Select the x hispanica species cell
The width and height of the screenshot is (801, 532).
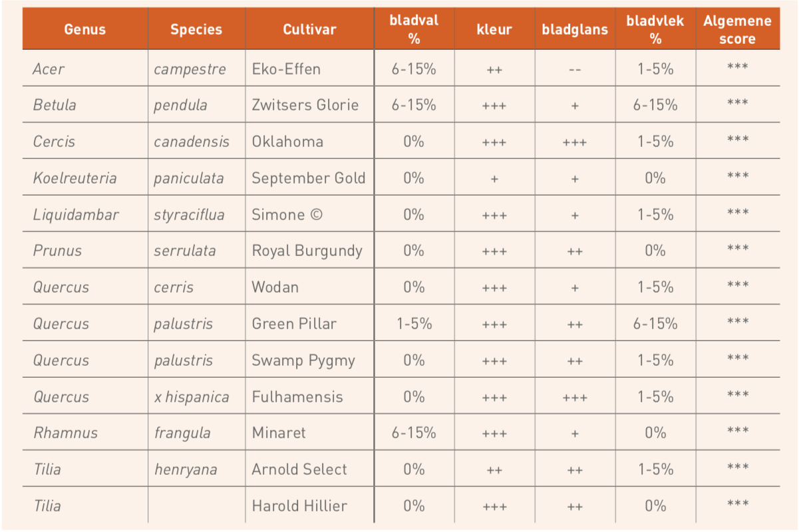(x=196, y=397)
